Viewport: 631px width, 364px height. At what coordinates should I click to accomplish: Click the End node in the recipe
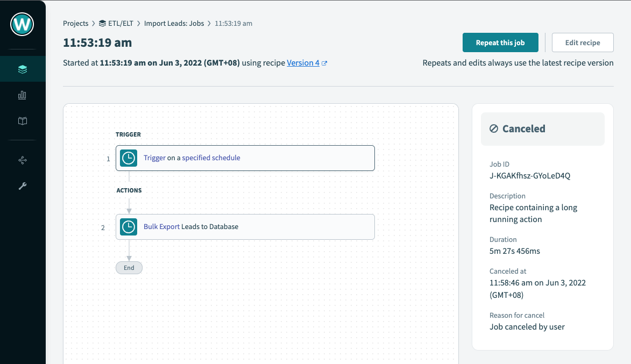pos(129,268)
